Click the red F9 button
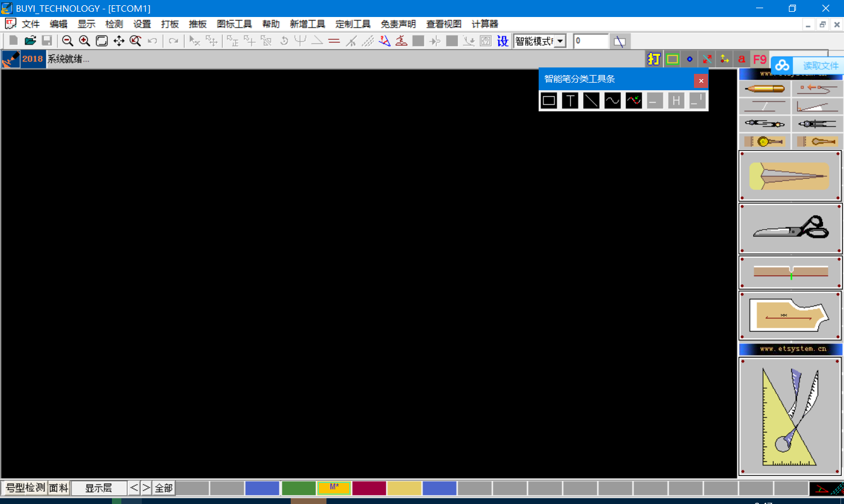 pos(760,59)
